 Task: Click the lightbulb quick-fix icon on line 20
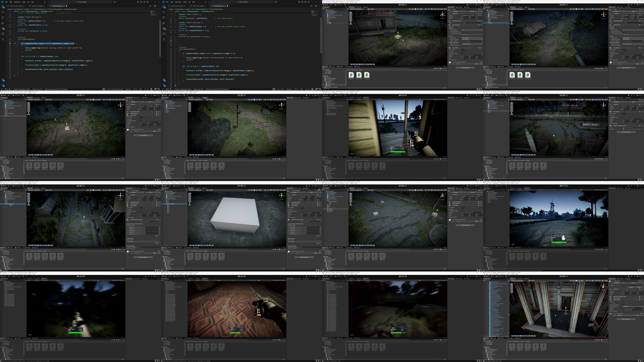(15, 43)
